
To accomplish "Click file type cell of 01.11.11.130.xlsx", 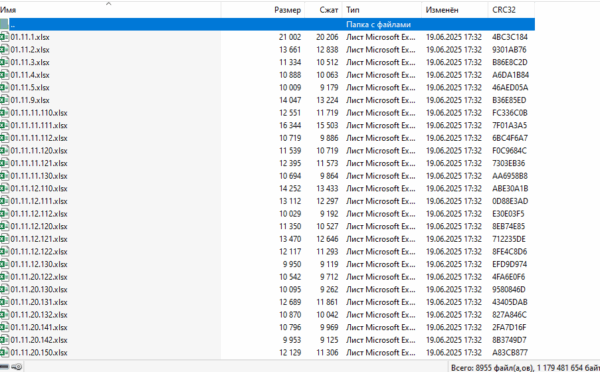I will [x=381, y=176].
